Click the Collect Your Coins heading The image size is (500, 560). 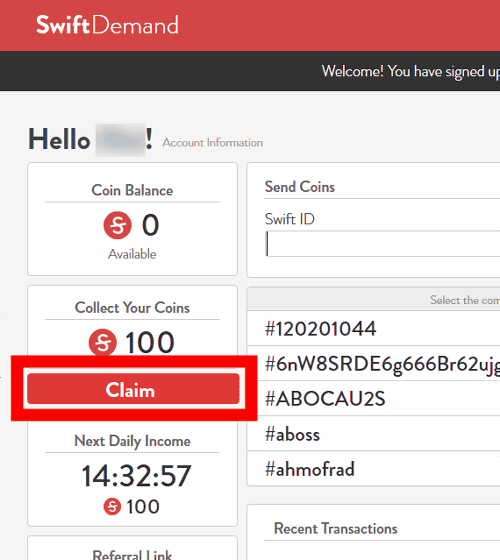tap(132, 308)
